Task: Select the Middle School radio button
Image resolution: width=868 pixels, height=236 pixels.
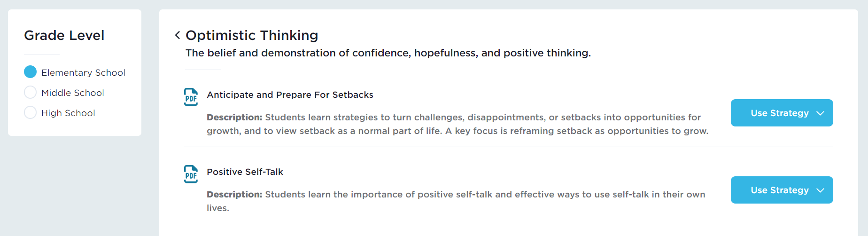Action: 30,92
